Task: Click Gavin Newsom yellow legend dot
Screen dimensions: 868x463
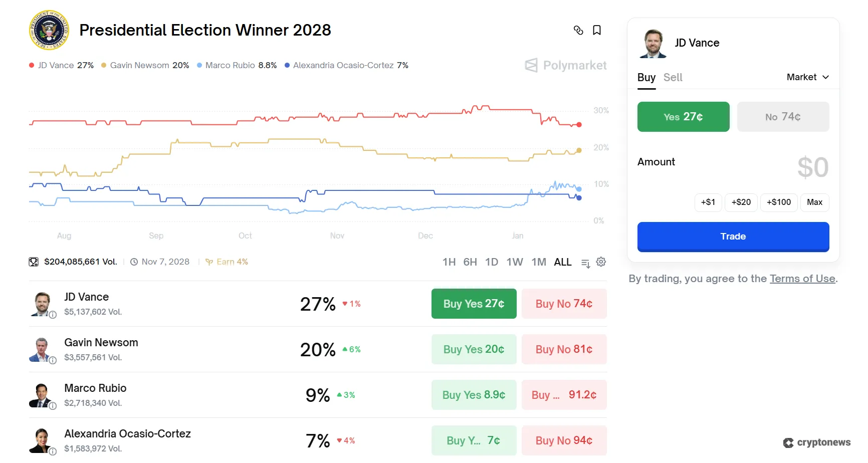Action: coord(104,66)
